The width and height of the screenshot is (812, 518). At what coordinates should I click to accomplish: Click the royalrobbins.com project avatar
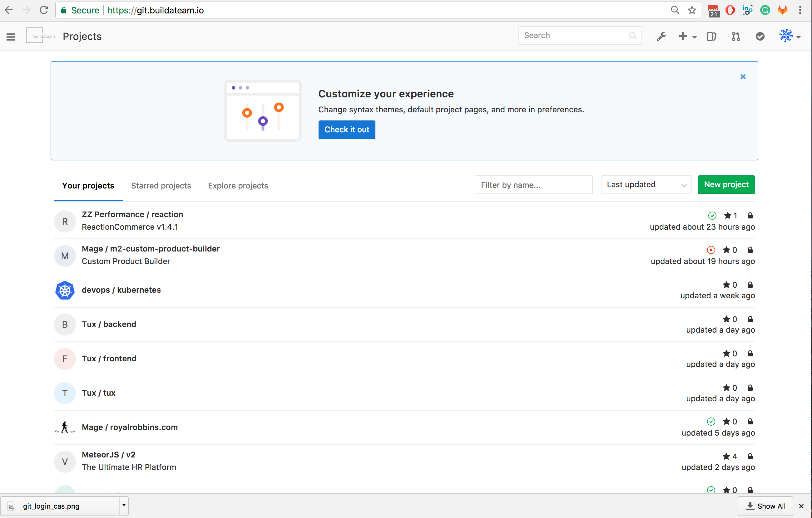coord(65,427)
